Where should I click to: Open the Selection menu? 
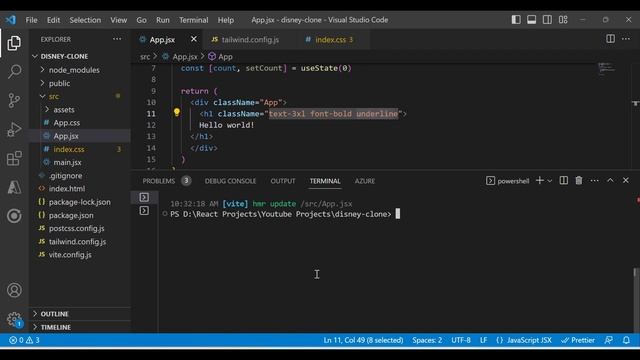(x=85, y=20)
